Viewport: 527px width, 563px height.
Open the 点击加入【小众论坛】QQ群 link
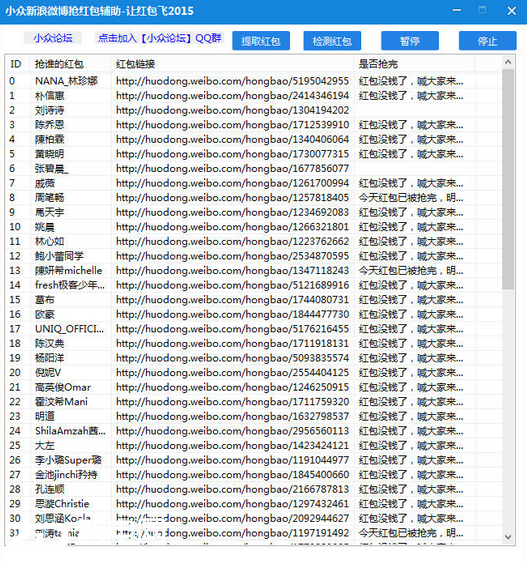[x=160, y=38]
